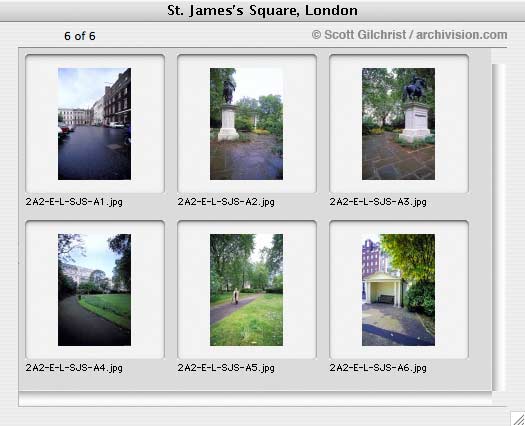Click the window resize grip icon

pyautogui.click(x=518, y=419)
